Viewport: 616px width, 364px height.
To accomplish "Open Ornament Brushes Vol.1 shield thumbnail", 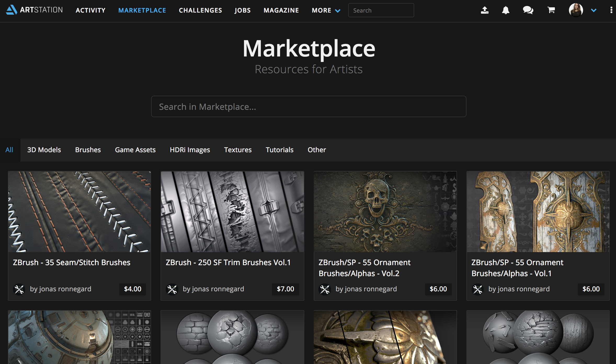I will (x=538, y=212).
